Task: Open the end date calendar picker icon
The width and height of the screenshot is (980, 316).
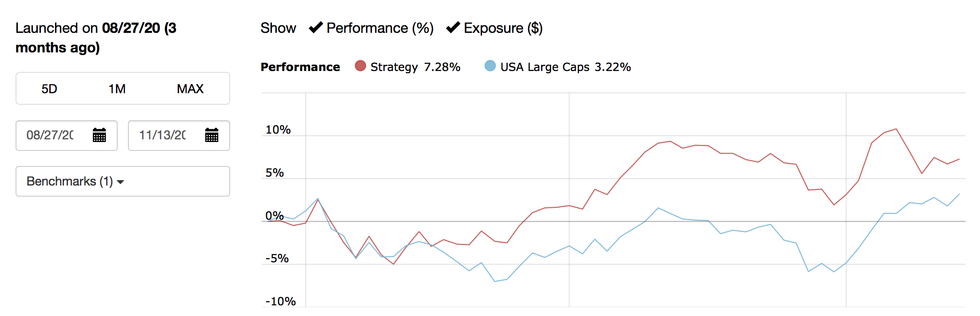Action: point(211,135)
